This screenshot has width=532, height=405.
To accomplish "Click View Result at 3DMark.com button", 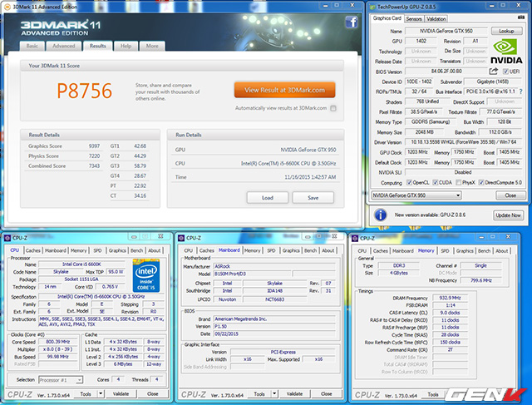I will (x=285, y=90).
